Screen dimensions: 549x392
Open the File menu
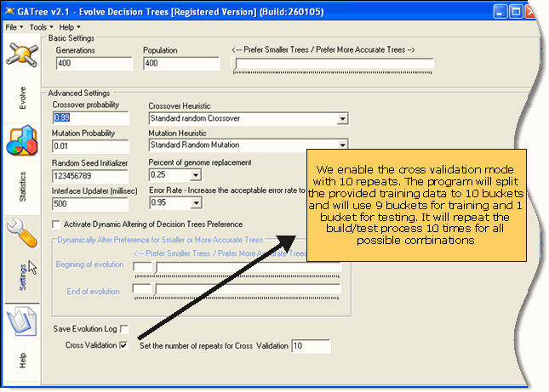(14, 27)
